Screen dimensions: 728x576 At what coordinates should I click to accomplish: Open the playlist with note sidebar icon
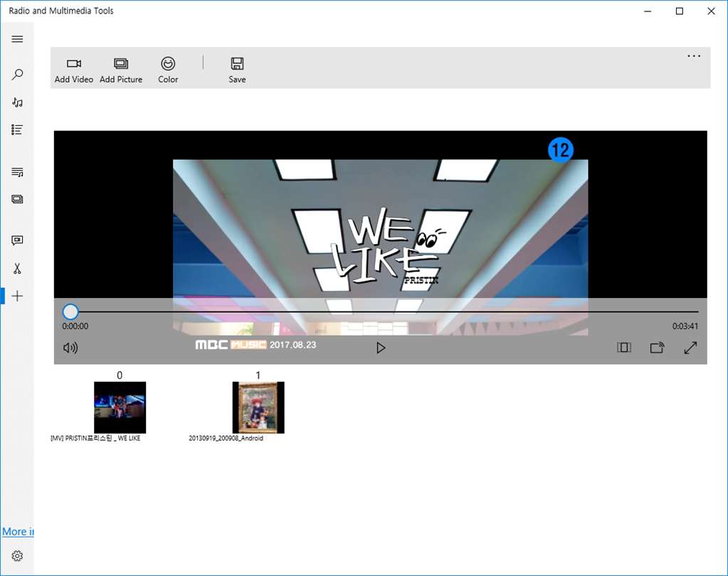click(x=17, y=172)
